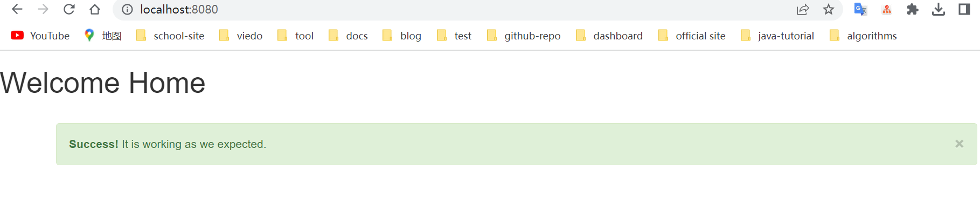
Task: Go back with the browser back arrow
Action: point(17,9)
